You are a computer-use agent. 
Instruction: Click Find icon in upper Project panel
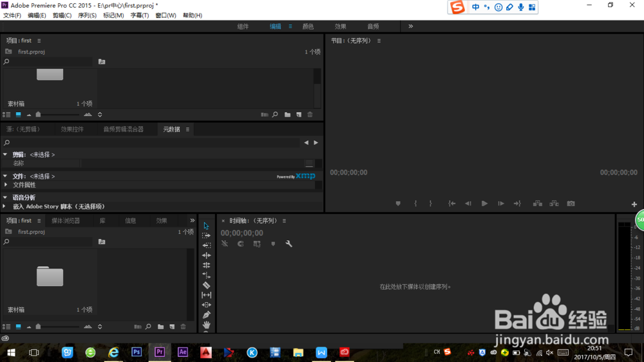click(x=275, y=115)
